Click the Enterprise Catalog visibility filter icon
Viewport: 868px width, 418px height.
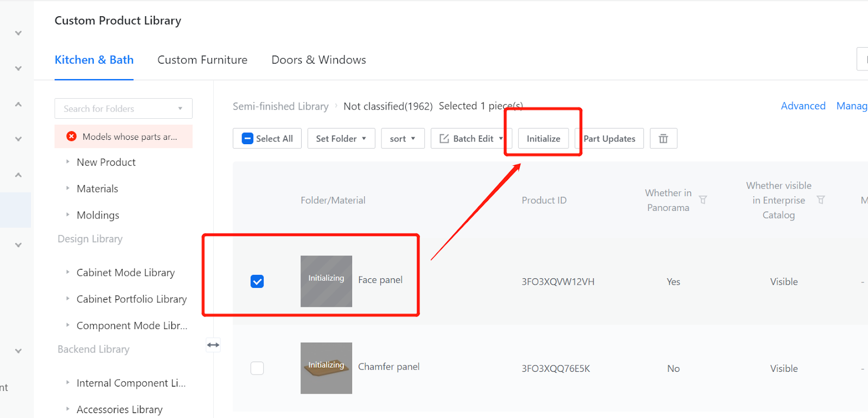tap(820, 200)
